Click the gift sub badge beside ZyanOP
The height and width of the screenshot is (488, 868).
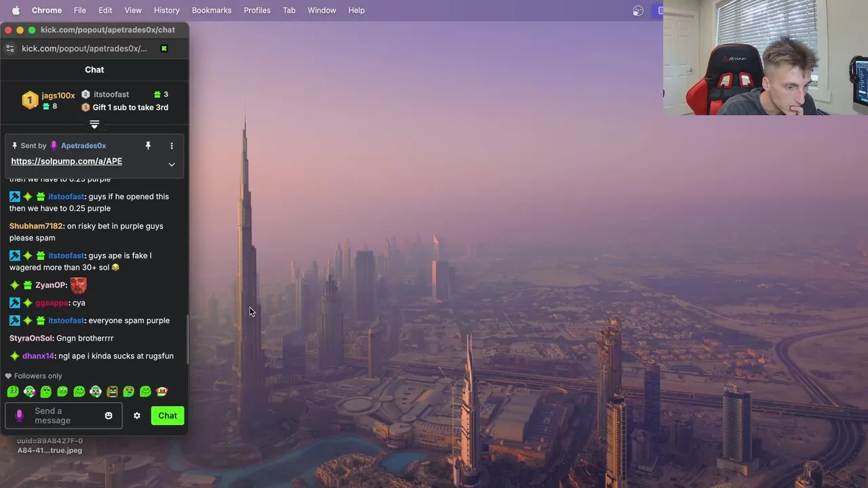coord(28,285)
